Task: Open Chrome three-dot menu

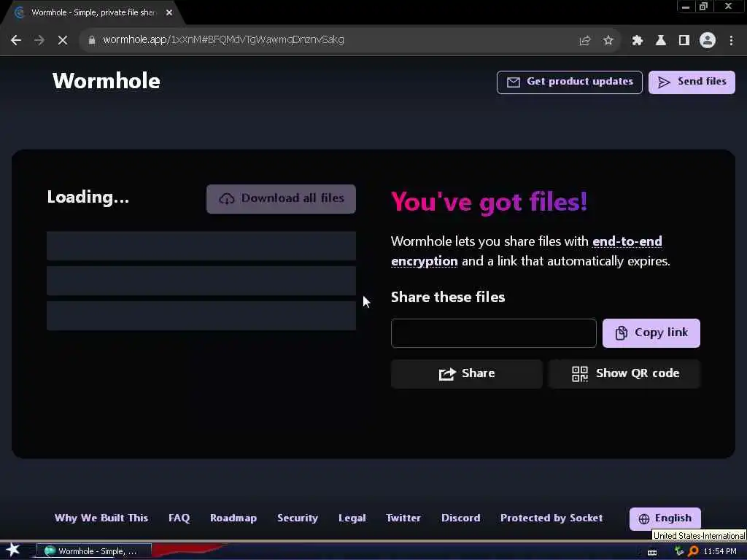Action: point(731,41)
